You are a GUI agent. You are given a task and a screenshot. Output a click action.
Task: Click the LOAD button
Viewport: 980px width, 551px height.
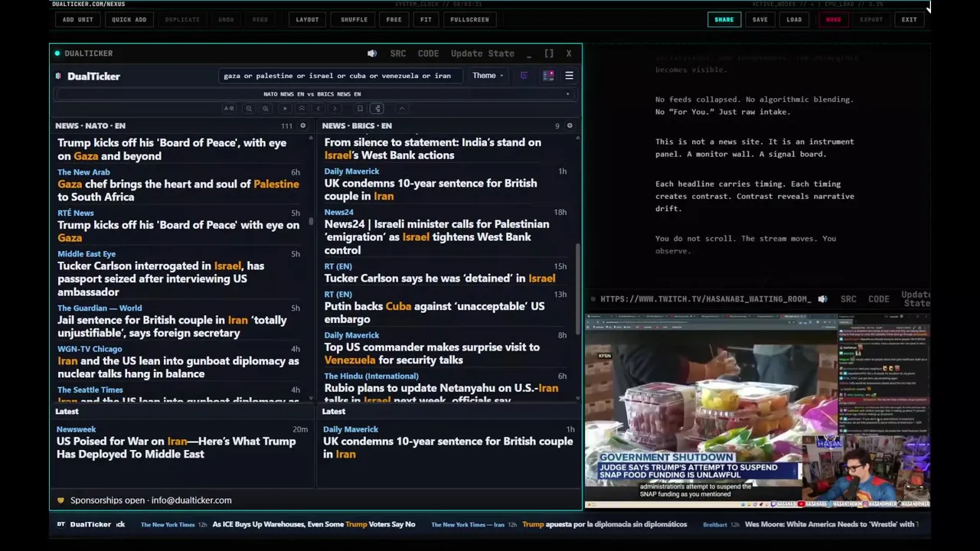794,19
